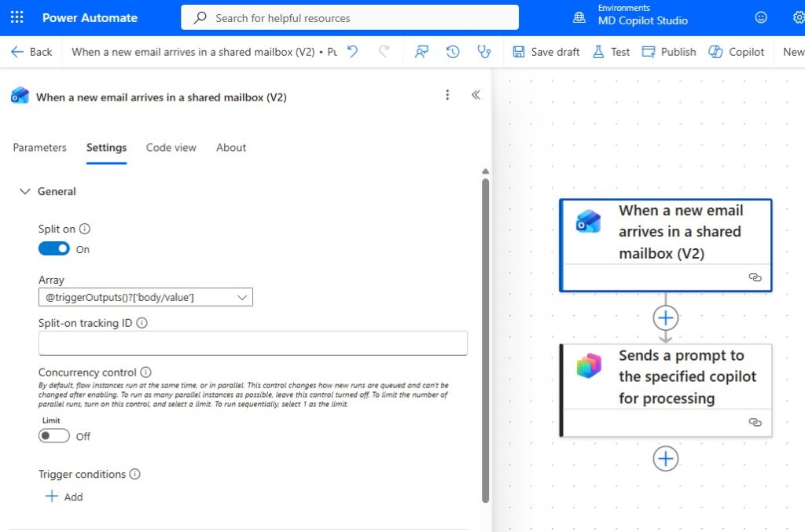The height and width of the screenshot is (532, 805).
Task: Collapse the General section
Action: pos(25,191)
